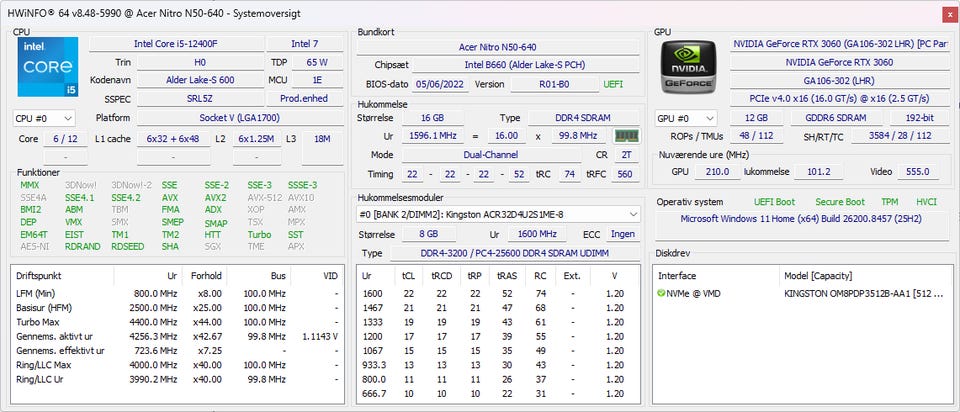Click the NVIDIA GeForce RTX 3060 name field

coord(839,62)
